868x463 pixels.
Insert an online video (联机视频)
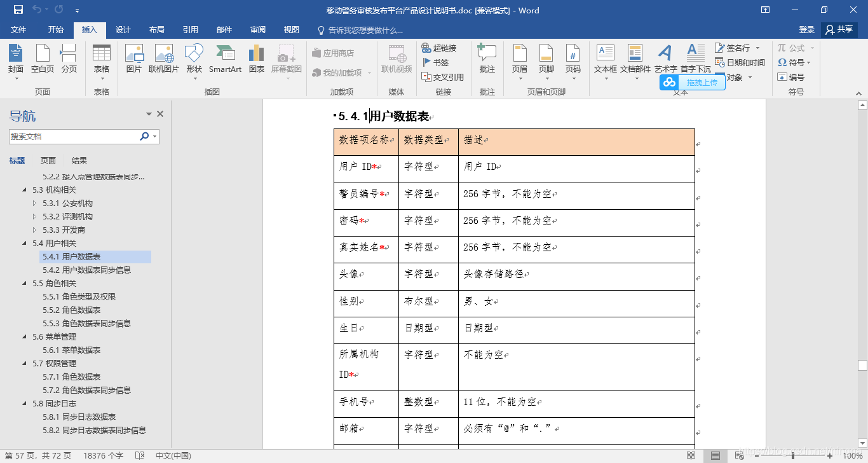(x=397, y=59)
